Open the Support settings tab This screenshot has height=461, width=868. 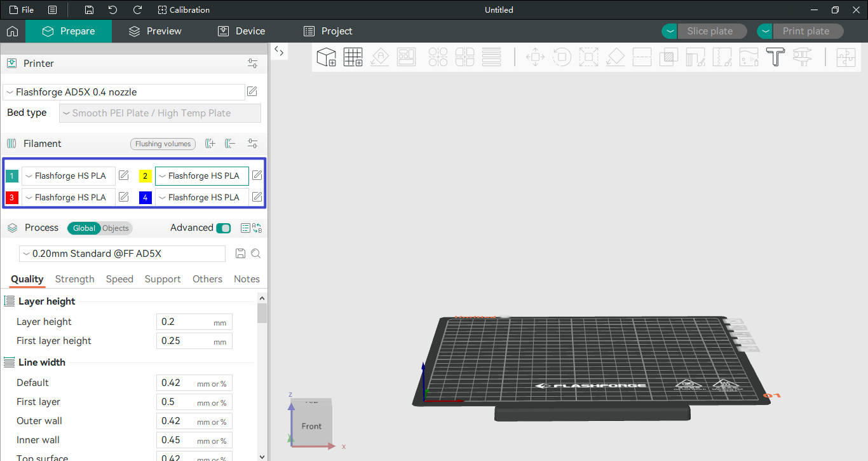pyautogui.click(x=163, y=279)
